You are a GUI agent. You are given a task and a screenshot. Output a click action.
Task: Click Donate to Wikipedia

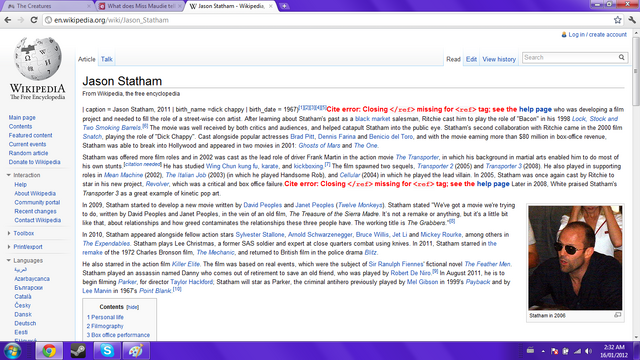[x=35, y=162]
